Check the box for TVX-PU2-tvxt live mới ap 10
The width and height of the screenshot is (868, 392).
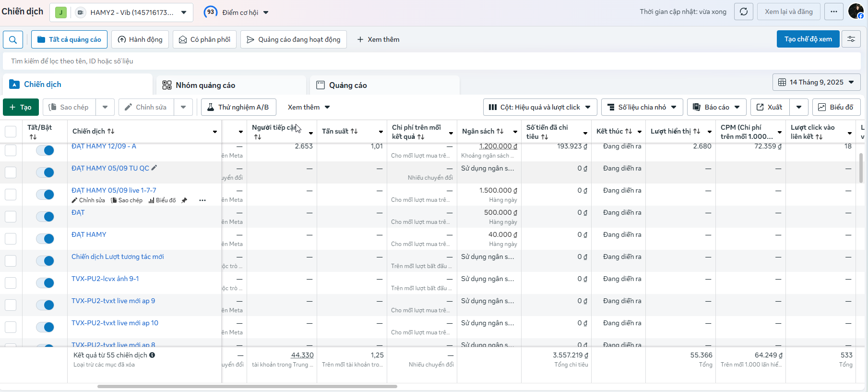(x=11, y=327)
